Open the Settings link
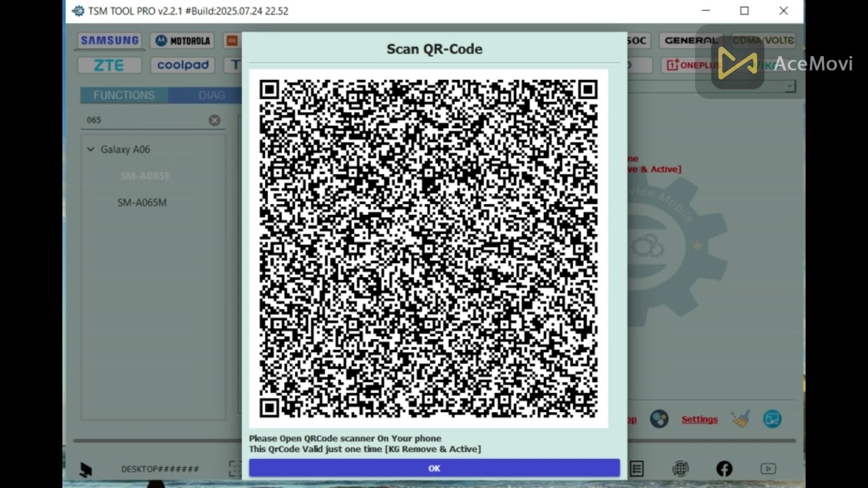This screenshot has height=488, width=868. (699, 420)
